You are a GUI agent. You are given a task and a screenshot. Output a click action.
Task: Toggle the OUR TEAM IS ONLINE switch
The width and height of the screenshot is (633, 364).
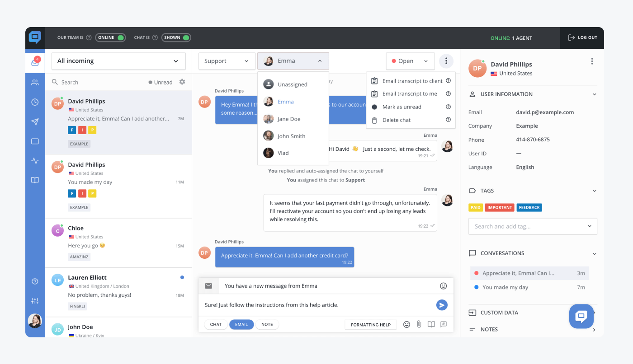(110, 37)
